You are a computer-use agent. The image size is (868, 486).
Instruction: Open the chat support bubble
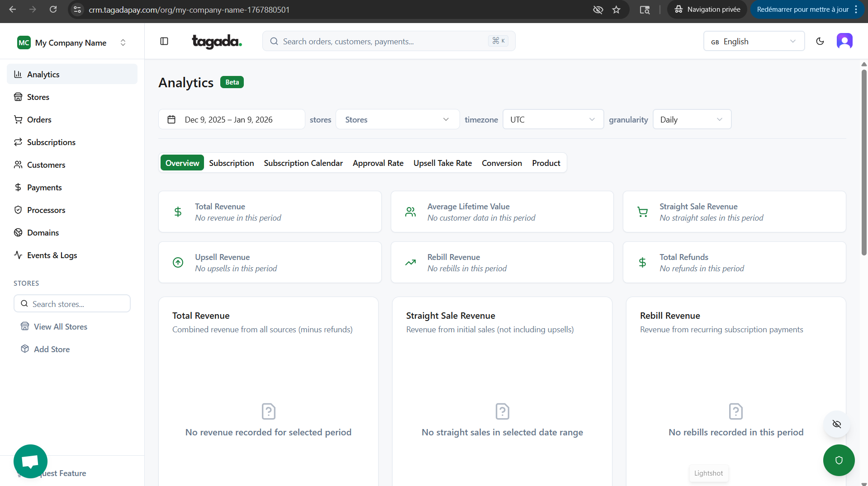30,461
